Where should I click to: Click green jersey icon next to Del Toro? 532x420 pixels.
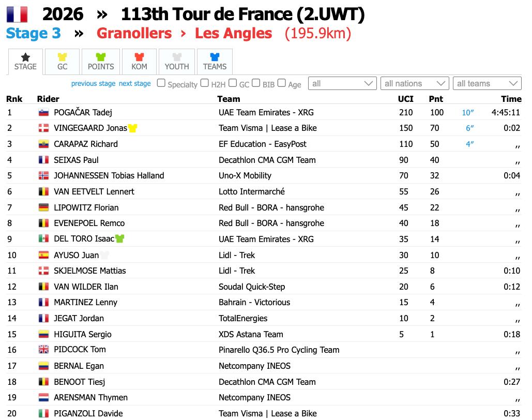coord(120,238)
